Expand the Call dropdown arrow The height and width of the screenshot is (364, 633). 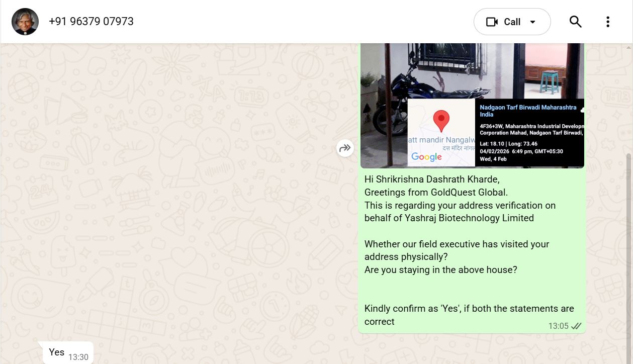pos(533,22)
